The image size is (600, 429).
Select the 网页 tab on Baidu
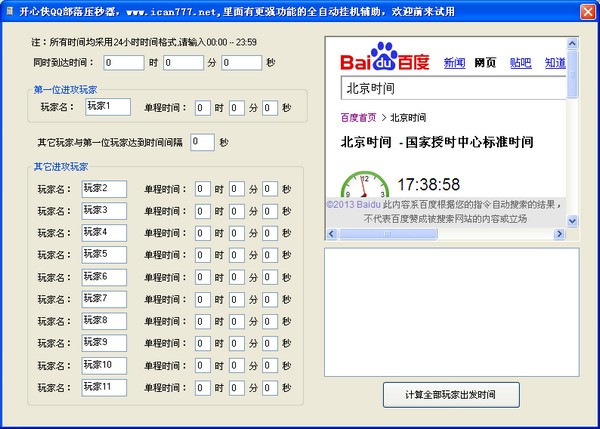(x=485, y=63)
